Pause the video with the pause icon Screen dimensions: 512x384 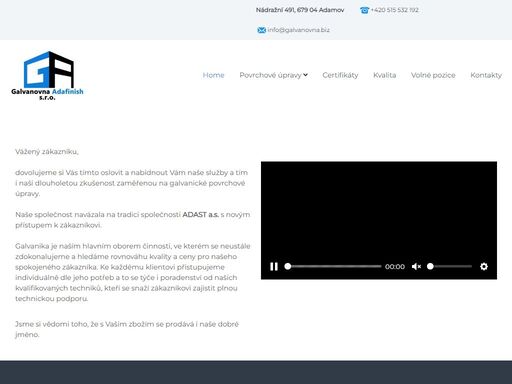click(x=274, y=266)
